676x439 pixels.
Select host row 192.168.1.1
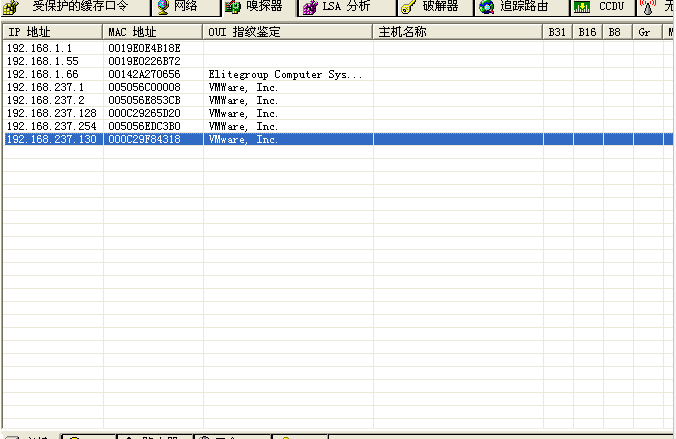(x=338, y=48)
